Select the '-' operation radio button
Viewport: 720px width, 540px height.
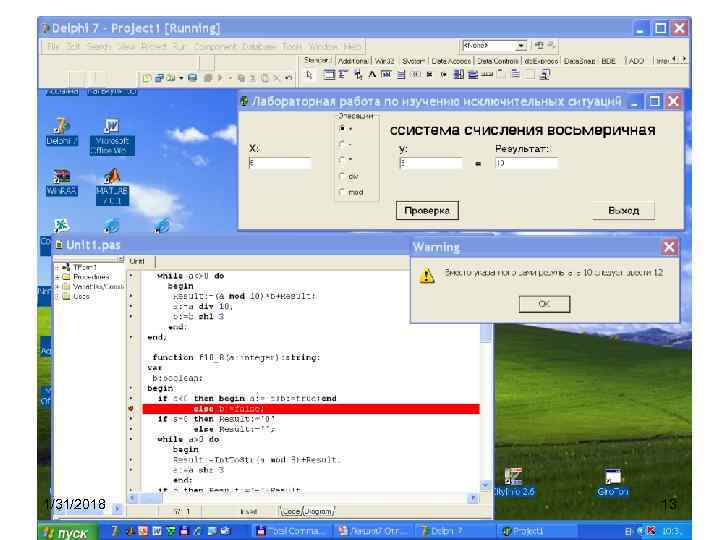tap(341, 144)
